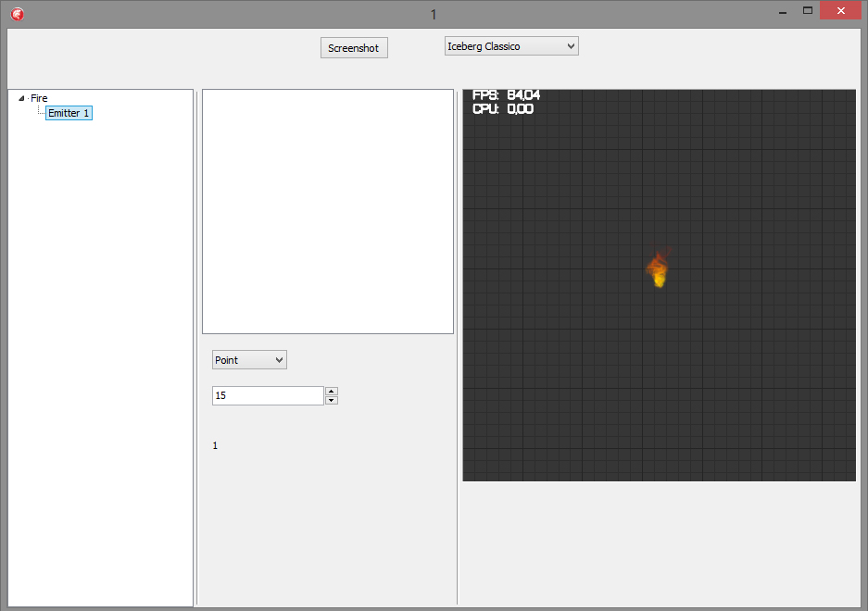Click the label showing 1 below spinner
This screenshot has height=611, width=868.
(x=215, y=445)
